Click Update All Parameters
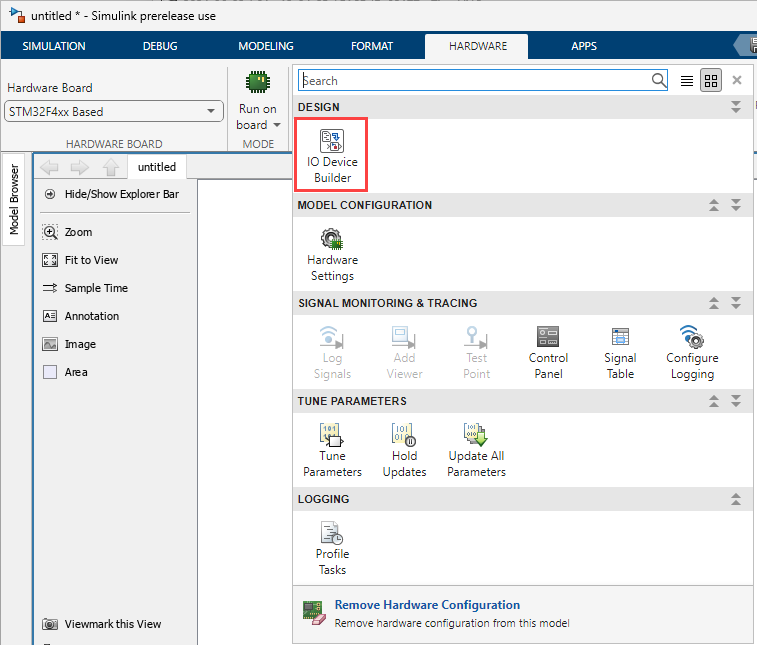The image size is (757, 645). (x=476, y=449)
